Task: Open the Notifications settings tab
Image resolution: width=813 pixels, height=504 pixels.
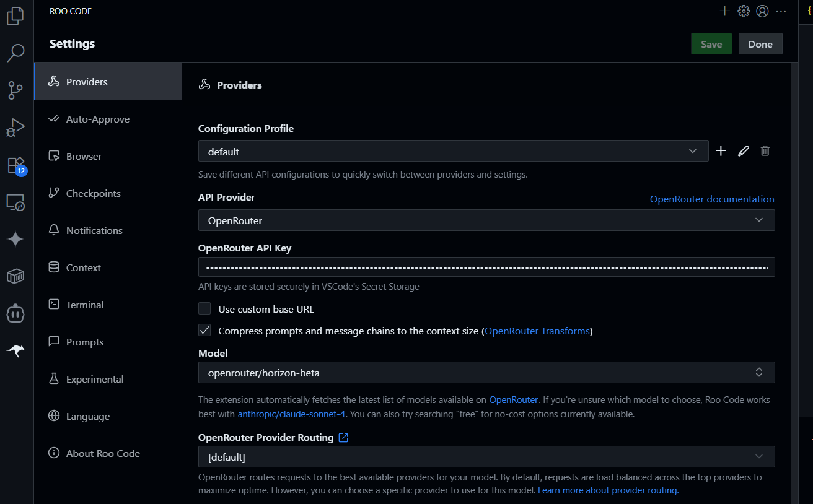Action: point(108,230)
